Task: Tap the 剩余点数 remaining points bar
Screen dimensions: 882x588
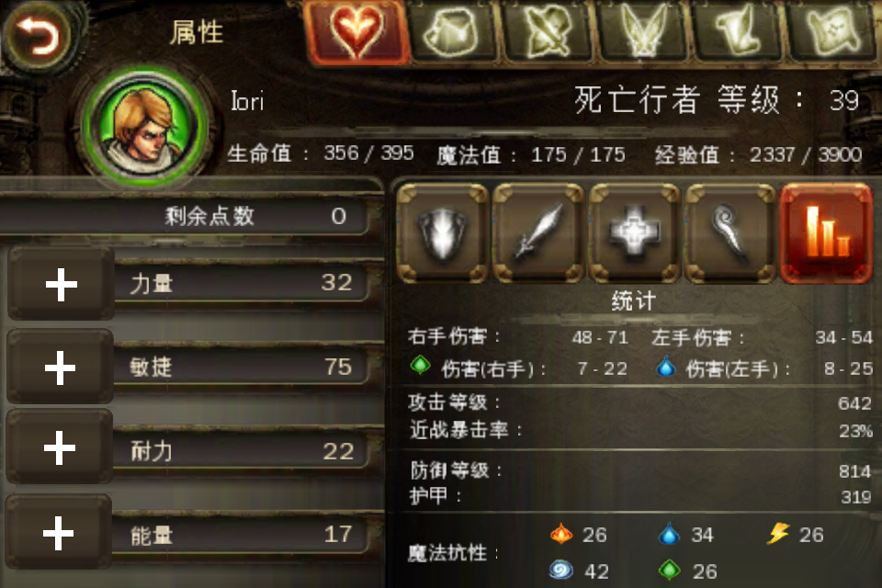Action: [x=186, y=216]
